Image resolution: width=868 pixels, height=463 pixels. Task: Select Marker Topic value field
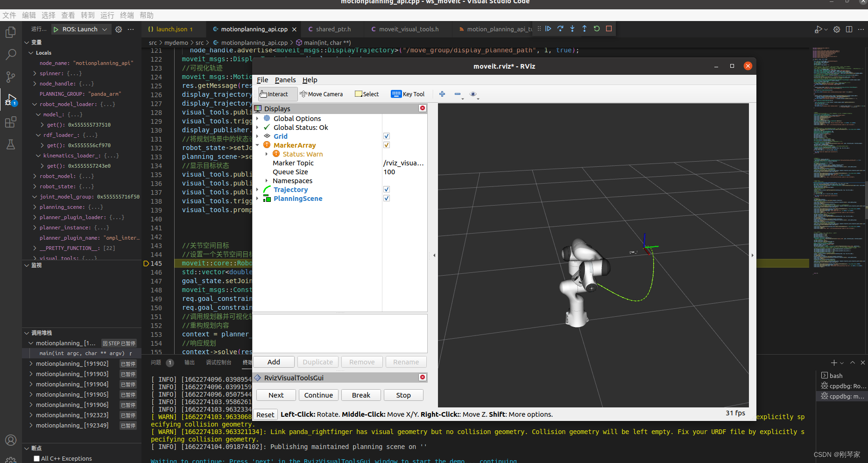404,163
